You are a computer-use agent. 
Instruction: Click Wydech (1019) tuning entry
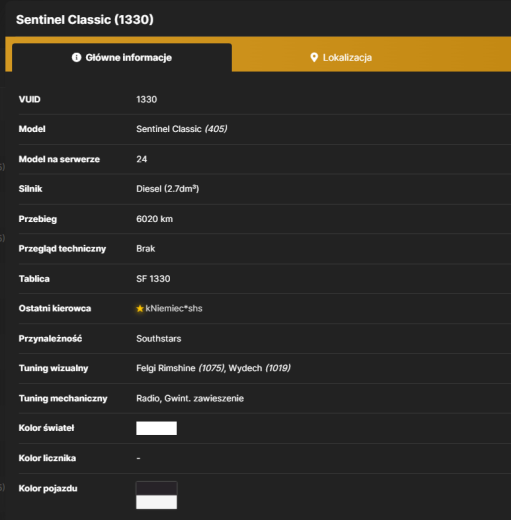[x=259, y=368]
